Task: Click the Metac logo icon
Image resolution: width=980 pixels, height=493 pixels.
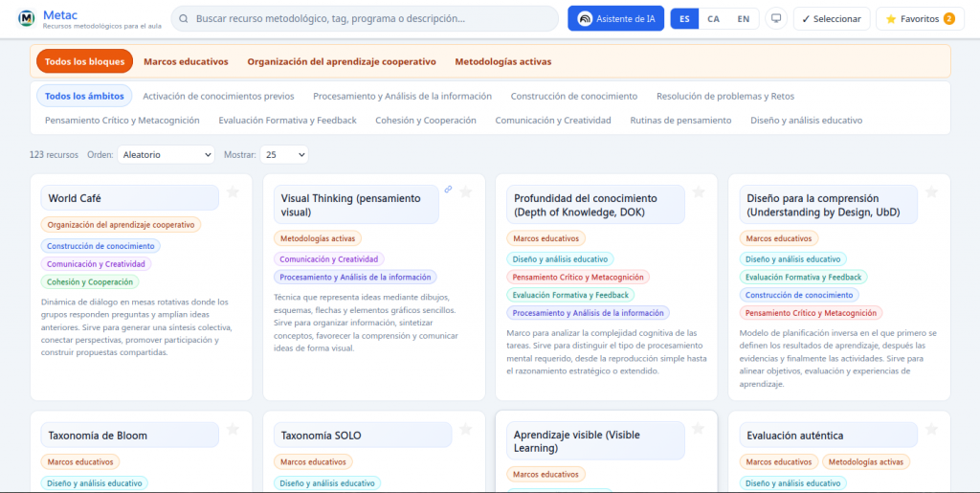Action: (27, 19)
